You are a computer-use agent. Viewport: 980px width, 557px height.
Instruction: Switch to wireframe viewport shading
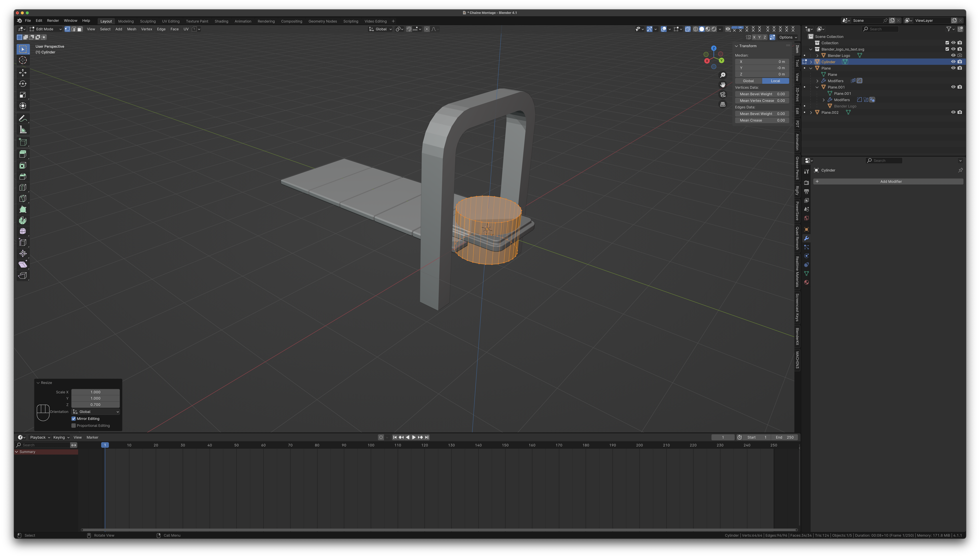(696, 29)
